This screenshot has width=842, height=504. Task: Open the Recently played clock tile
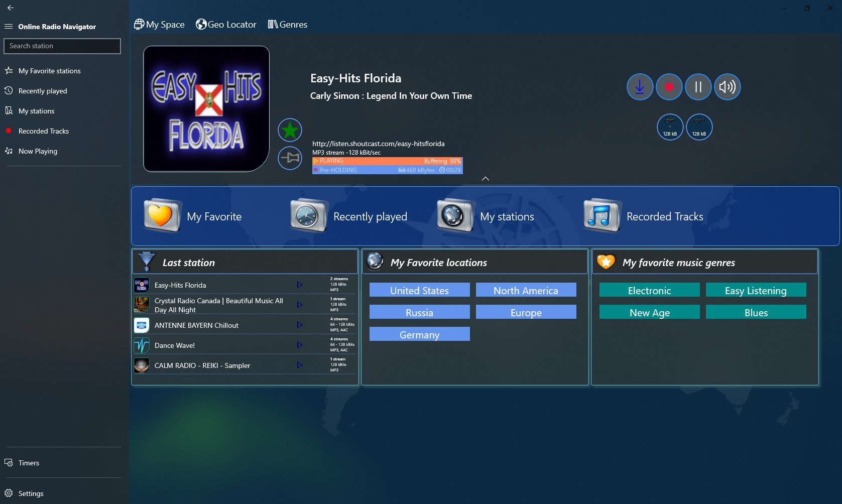[x=349, y=216]
